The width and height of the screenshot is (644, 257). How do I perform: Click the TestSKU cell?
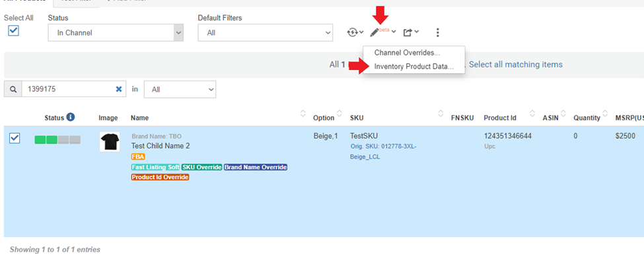(x=363, y=136)
